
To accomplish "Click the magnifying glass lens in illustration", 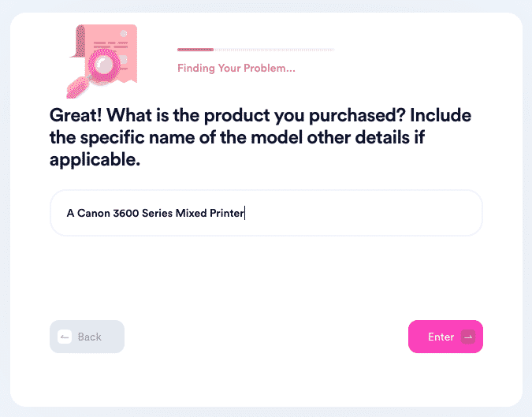I will (x=103, y=64).
